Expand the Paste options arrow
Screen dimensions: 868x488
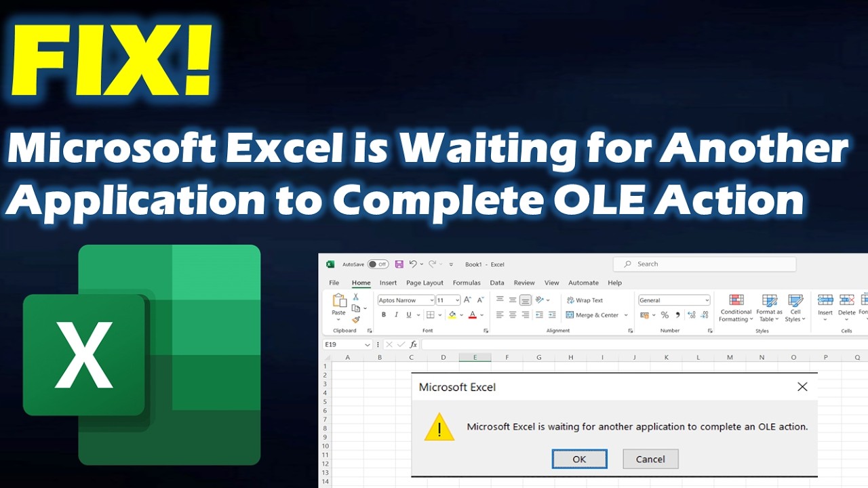point(338,319)
